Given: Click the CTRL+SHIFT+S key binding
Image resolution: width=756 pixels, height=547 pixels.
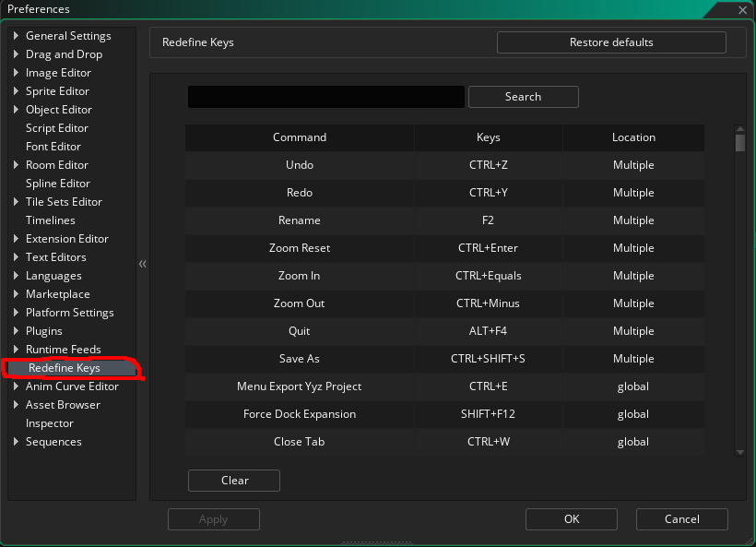Looking at the screenshot, I should [488, 359].
